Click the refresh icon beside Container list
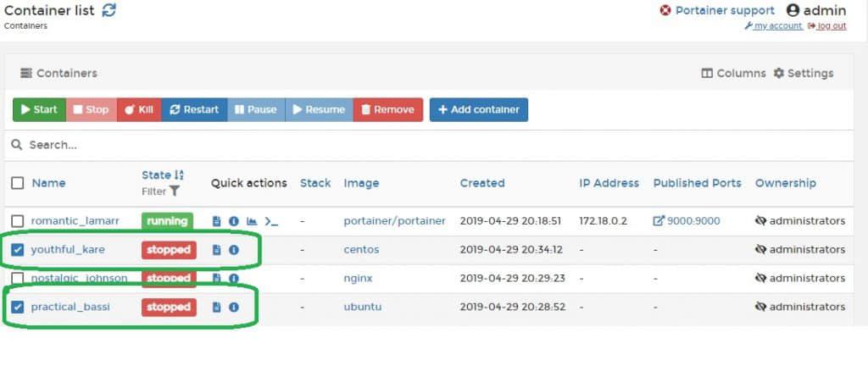 pos(108,10)
